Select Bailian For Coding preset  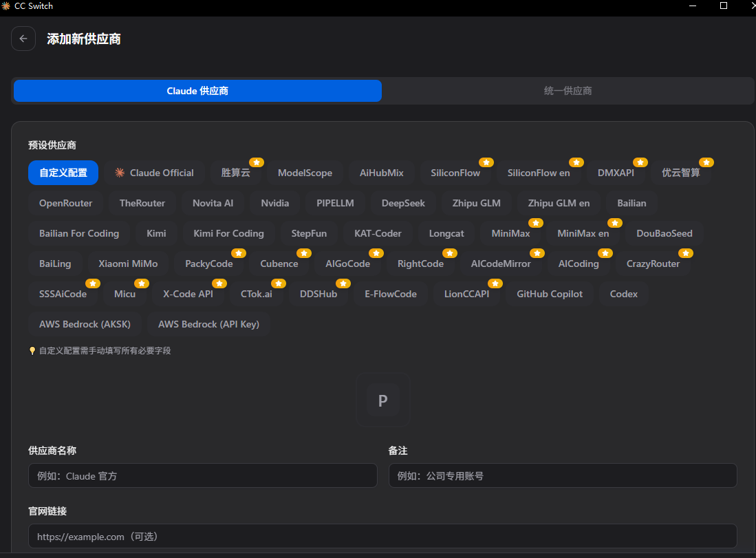[x=79, y=233]
